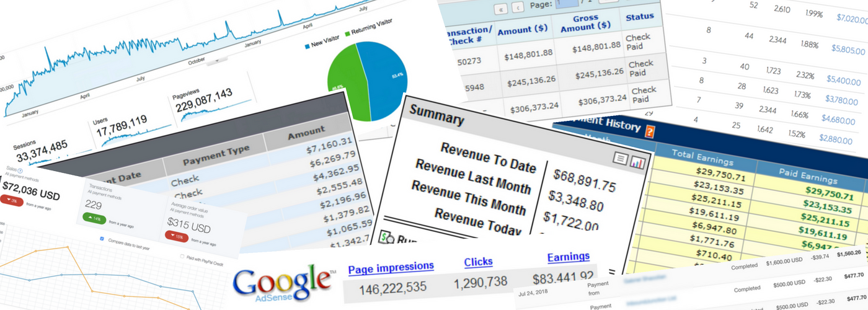Click the $148,801.88 amount cell
868x310 pixels.
[x=528, y=56]
